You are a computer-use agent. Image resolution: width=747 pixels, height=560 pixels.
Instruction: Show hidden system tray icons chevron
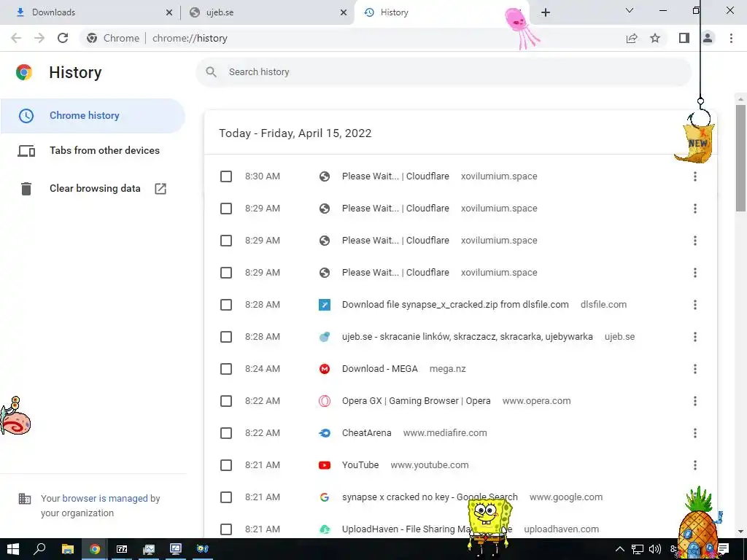pos(620,549)
